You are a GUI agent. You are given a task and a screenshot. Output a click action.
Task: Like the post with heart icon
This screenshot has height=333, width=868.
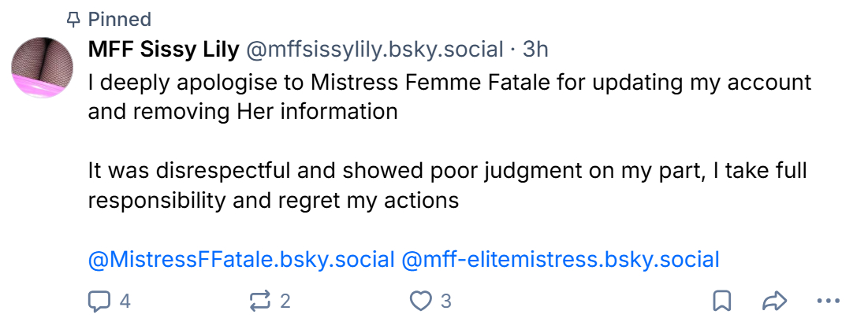tap(422, 301)
